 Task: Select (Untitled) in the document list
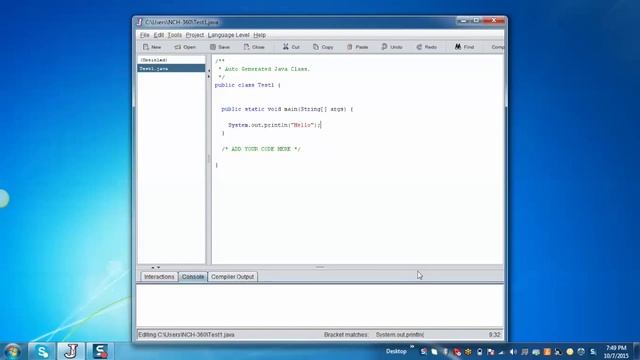point(171,60)
